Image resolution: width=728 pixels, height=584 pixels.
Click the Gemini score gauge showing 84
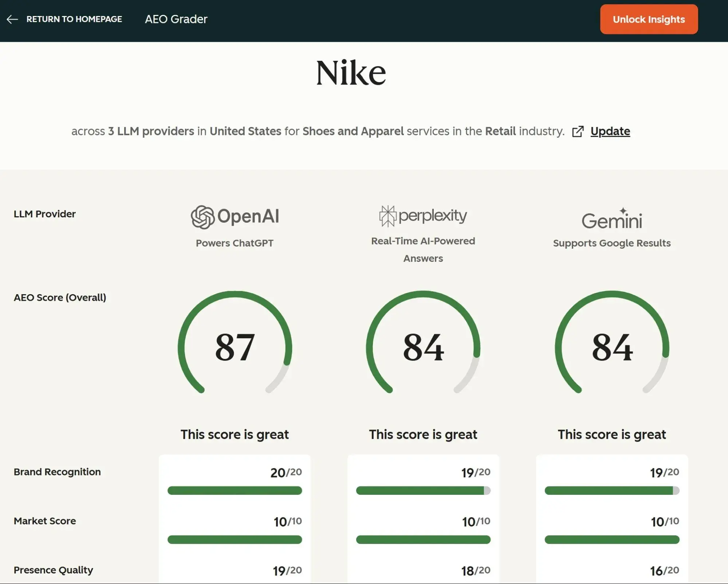(x=612, y=347)
